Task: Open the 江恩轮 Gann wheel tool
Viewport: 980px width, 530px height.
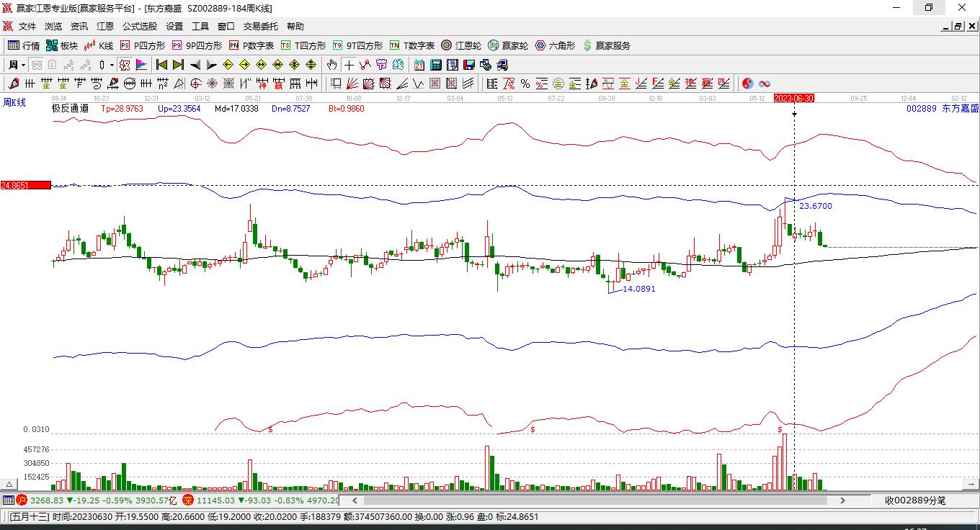Action: click(x=461, y=45)
